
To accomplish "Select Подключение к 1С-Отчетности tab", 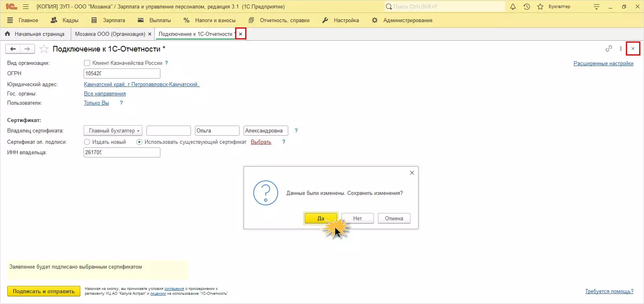I will click(195, 34).
